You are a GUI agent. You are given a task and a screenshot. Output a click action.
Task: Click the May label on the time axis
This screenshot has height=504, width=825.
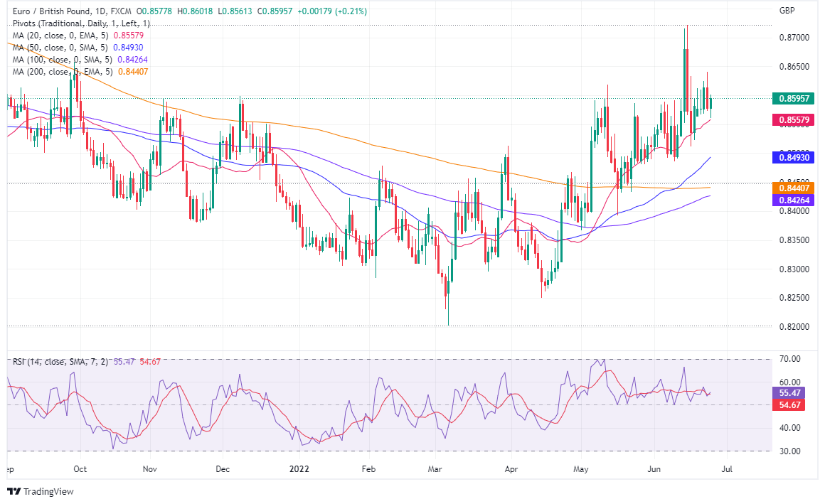582,469
